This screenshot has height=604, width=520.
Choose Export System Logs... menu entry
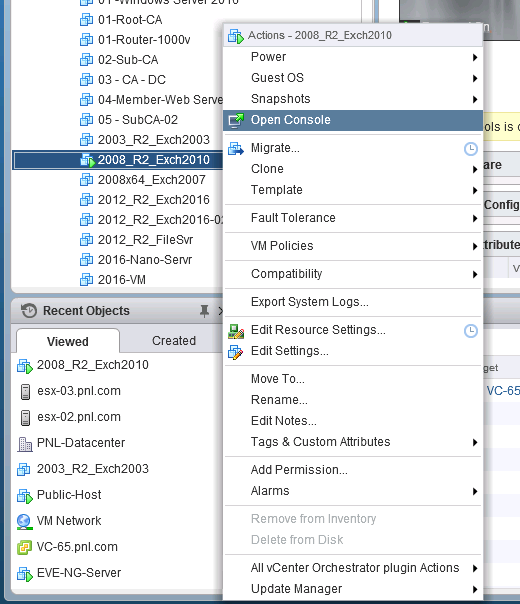click(353, 302)
